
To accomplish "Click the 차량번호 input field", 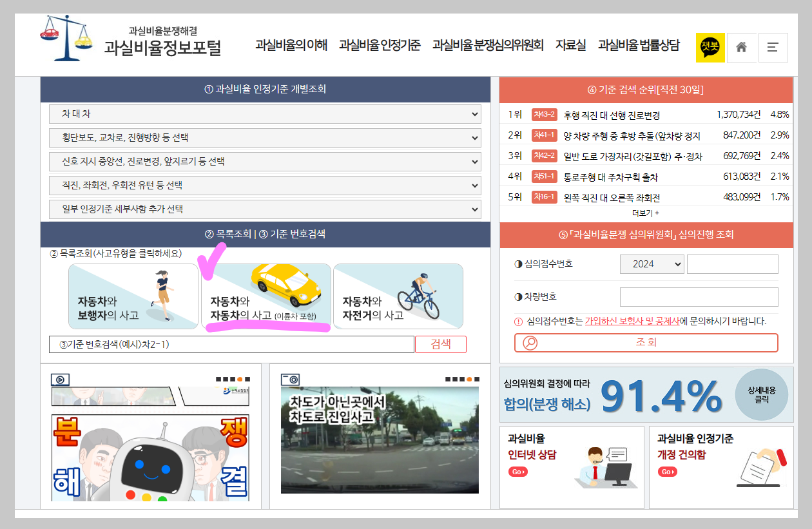I will coord(699,296).
